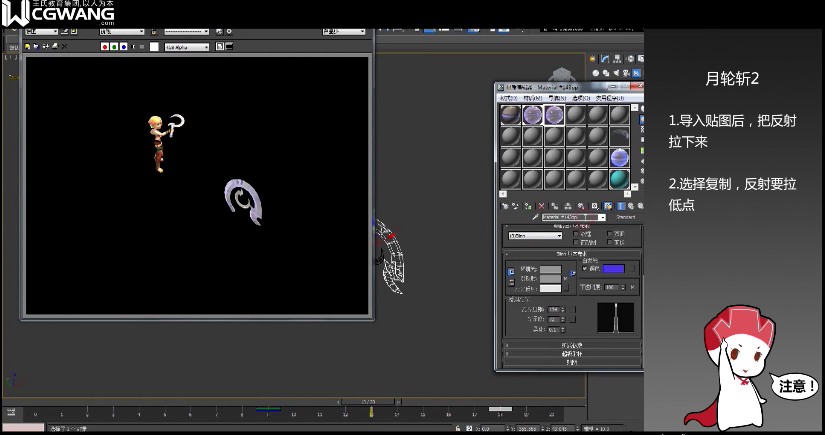Screen dimensions: 825x435
Task: Open the 材质 menu in Material Editor
Action: tap(532, 98)
